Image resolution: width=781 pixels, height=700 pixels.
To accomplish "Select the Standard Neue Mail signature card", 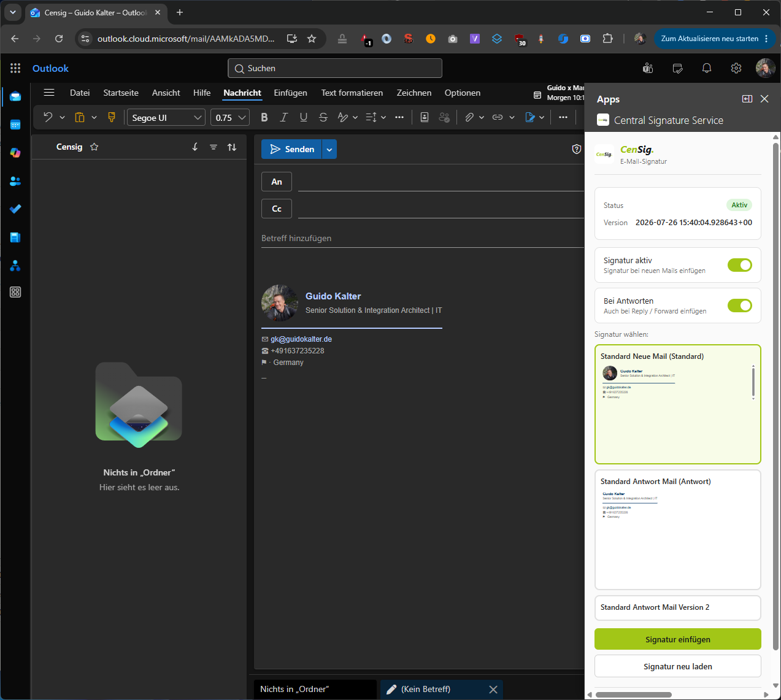I will tap(678, 404).
